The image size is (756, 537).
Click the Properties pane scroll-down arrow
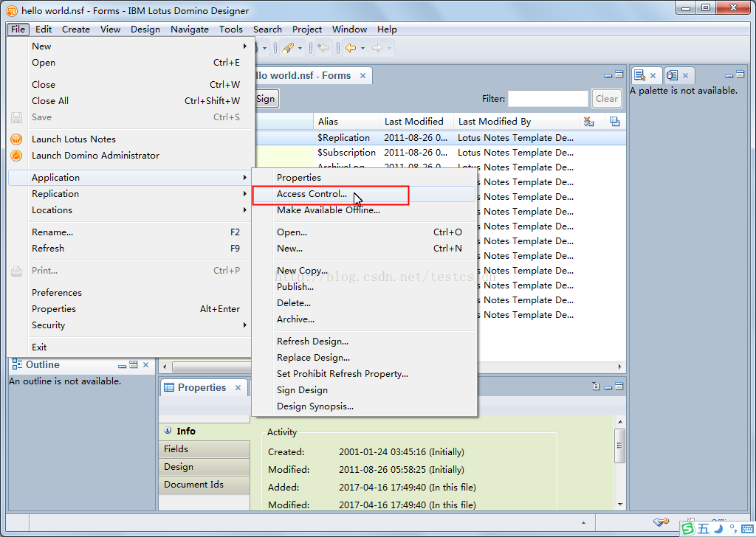tap(620, 505)
